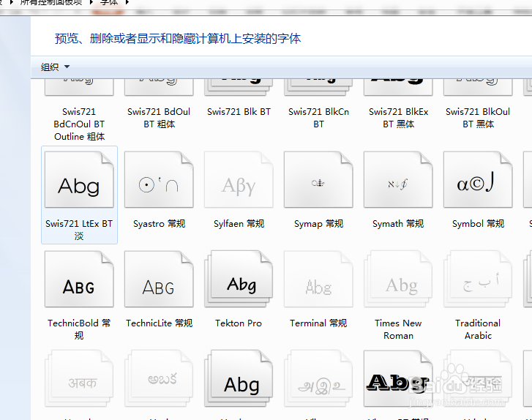Screen dimensions: 532x420
Task: Select the font icon showing the Telugu sample
Action: point(159,378)
